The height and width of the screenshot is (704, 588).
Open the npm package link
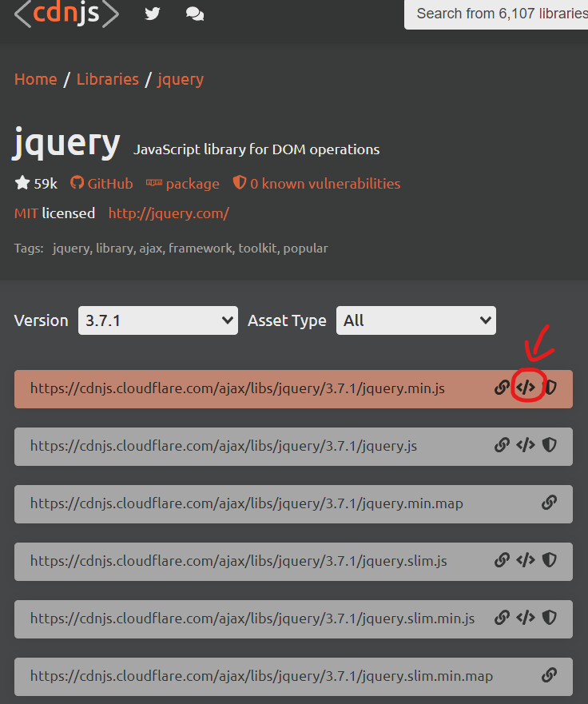[x=183, y=184]
